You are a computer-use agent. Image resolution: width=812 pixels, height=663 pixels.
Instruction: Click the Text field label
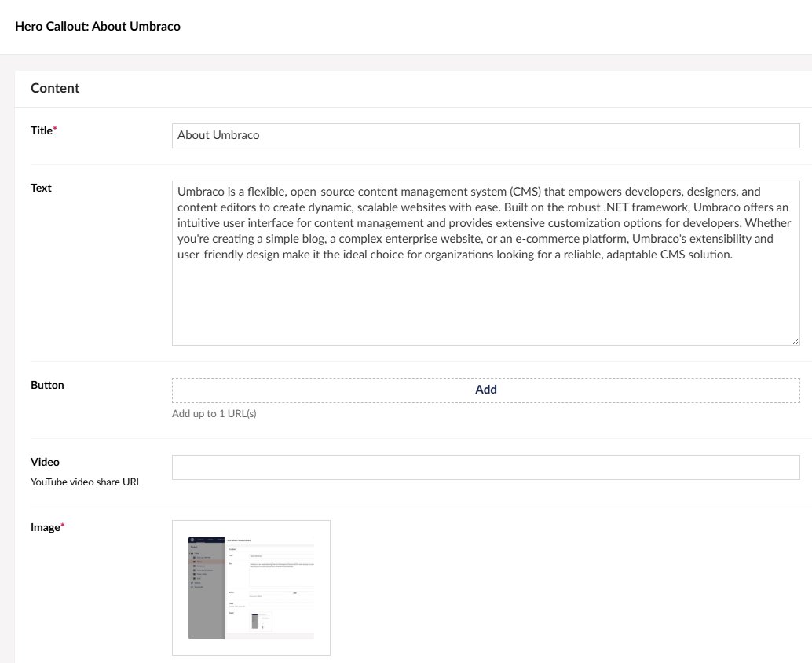click(41, 188)
